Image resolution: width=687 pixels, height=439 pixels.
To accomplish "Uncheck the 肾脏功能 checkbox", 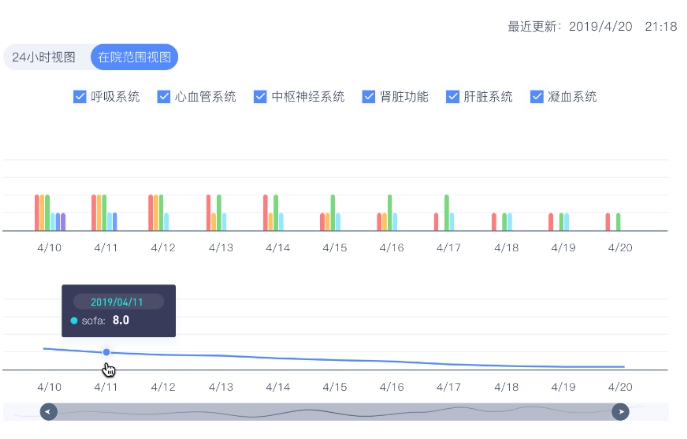I will (x=368, y=97).
